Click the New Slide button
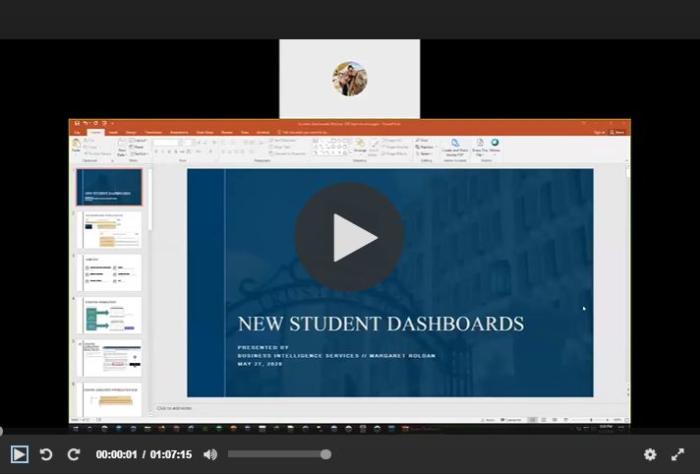This screenshot has width=700, height=475. point(121,147)
